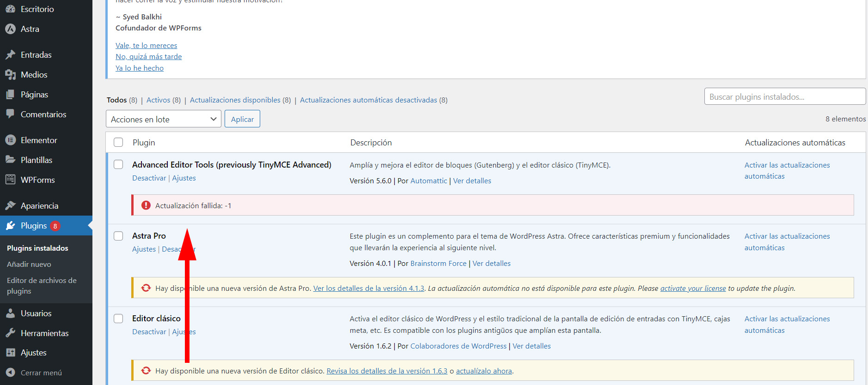868x385 pixels.
Task: Open Editor de archivos de plugins submenu
Action: pyautogui.click(x=42, y=286)
